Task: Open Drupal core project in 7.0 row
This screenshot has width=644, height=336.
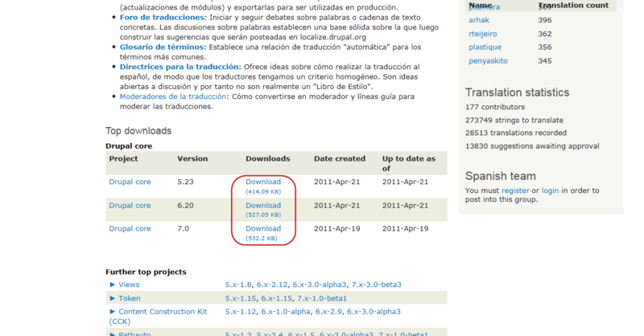Action: coord(130,228)
